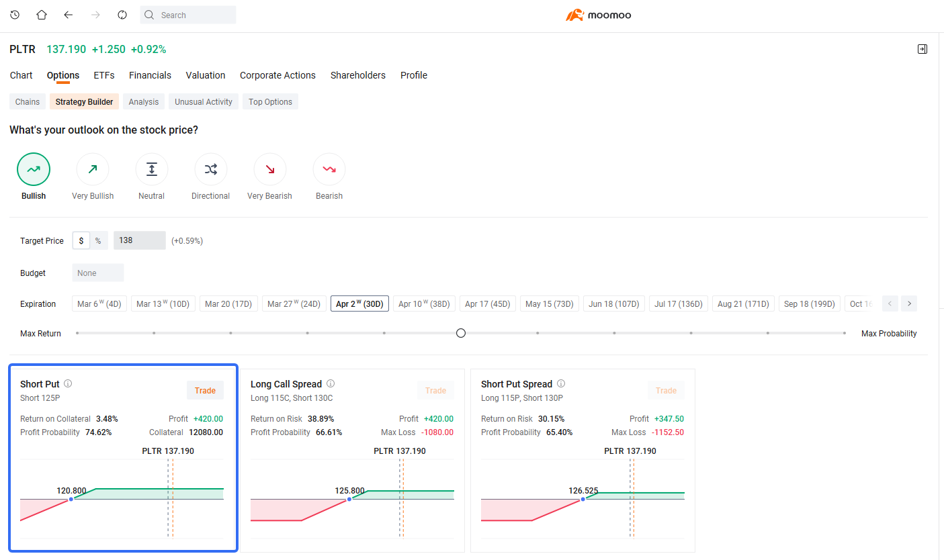Select Mar 27 (24D) expiration
The height and width of the screenshot is (560, 944).
(294, 304)
